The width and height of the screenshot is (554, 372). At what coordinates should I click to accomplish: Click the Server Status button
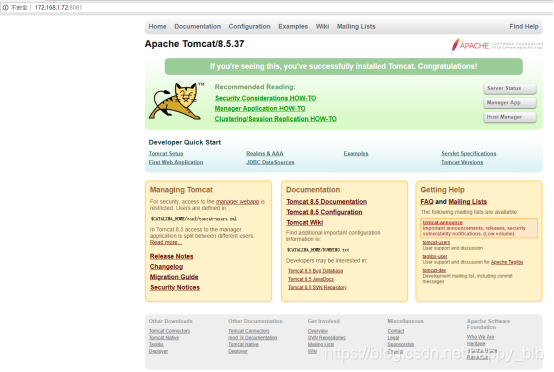click(510, 88)
